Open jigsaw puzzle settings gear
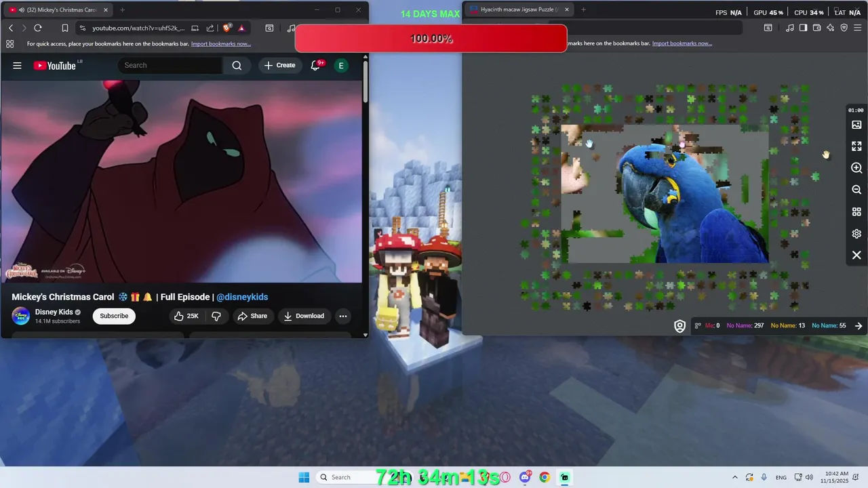The image size is (868, 488). point(856,234)
